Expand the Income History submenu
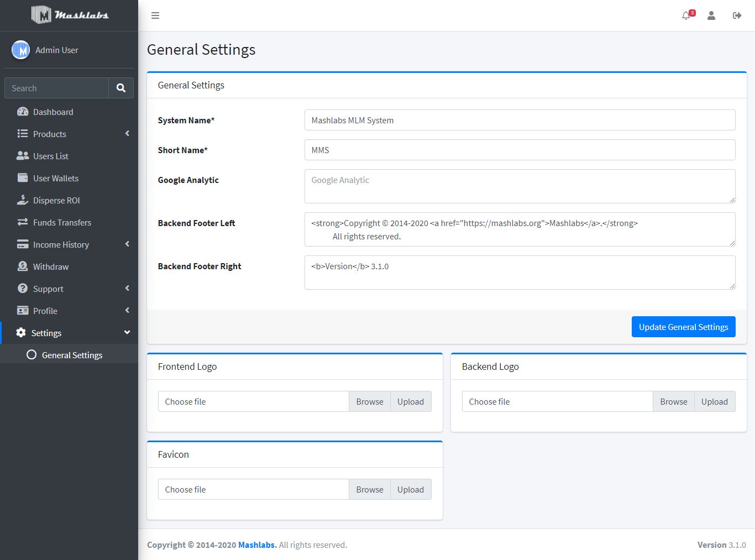Screen dimensions: 755x560 tap(127, 244)
